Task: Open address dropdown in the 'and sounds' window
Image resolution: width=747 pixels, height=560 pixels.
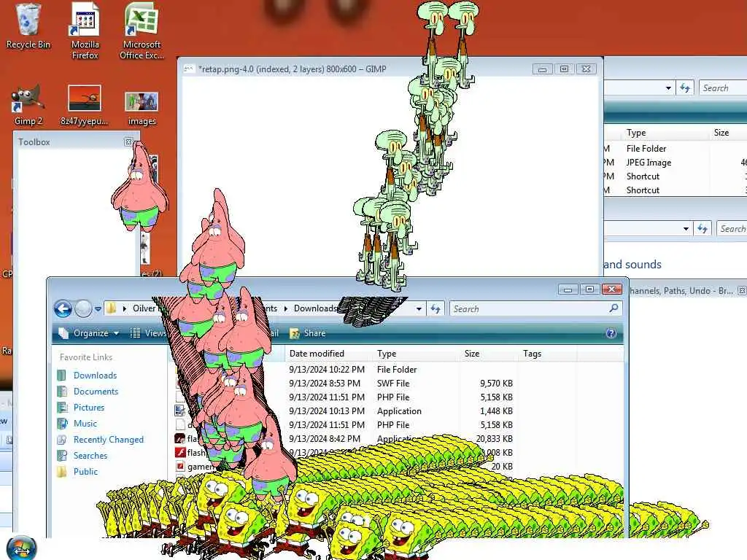Action: [x=686, y=228]
